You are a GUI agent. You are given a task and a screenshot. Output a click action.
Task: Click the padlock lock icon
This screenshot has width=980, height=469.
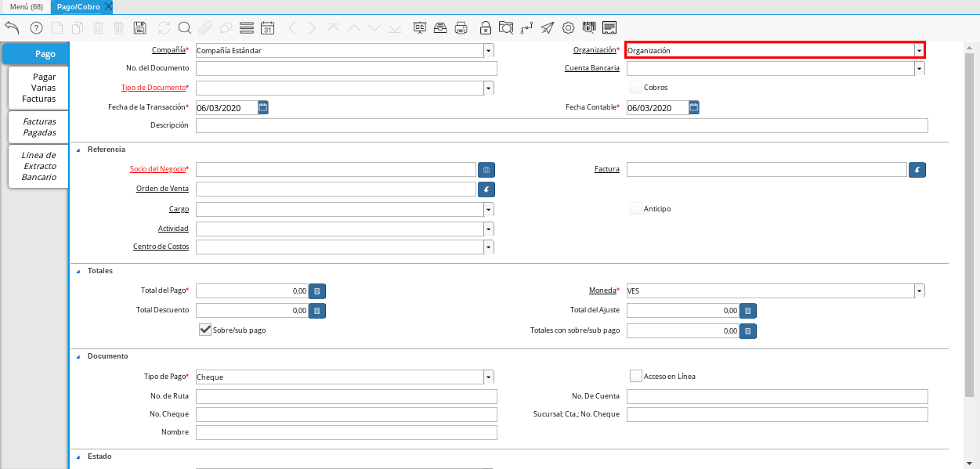point(486,28)
